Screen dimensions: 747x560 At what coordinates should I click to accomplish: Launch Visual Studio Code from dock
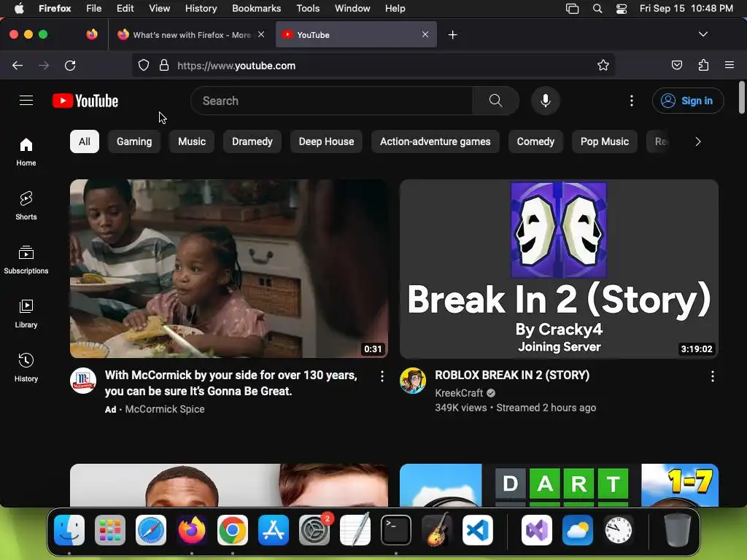(x=477, y=530)
